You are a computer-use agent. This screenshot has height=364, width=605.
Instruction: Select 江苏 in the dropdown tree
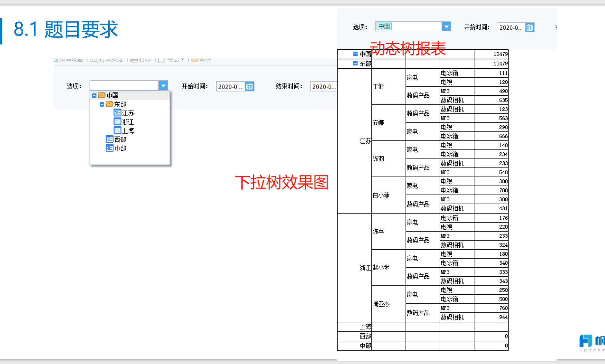pyautogui.click(x=128, y=113)
